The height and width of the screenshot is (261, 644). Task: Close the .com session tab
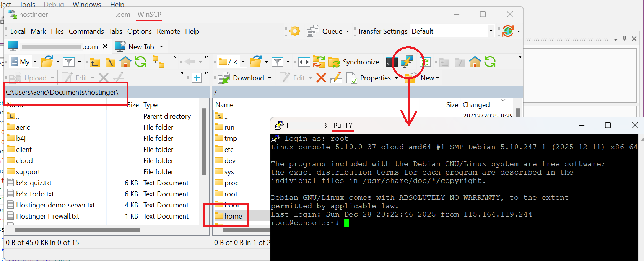coord(105,46)
